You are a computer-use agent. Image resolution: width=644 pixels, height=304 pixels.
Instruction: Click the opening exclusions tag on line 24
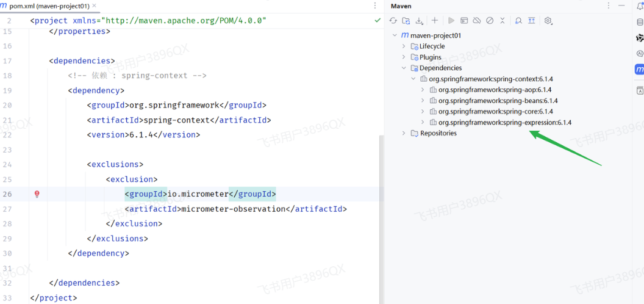coord(115,165)
